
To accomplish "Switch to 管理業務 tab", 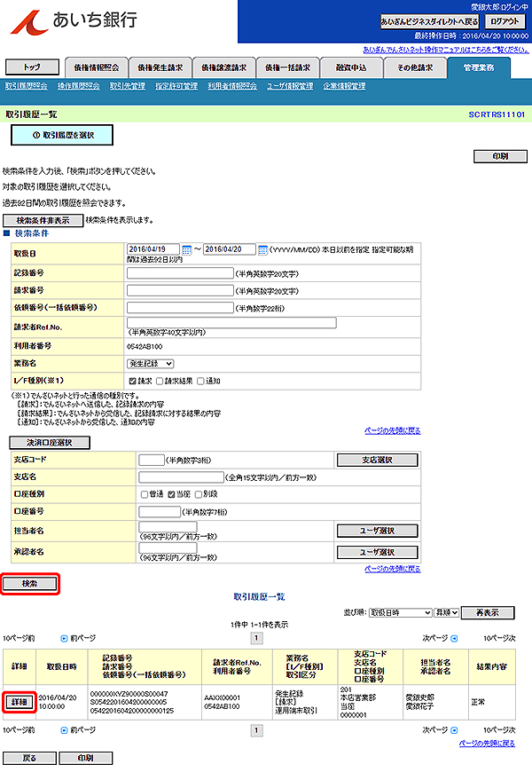I will (479, 68).
